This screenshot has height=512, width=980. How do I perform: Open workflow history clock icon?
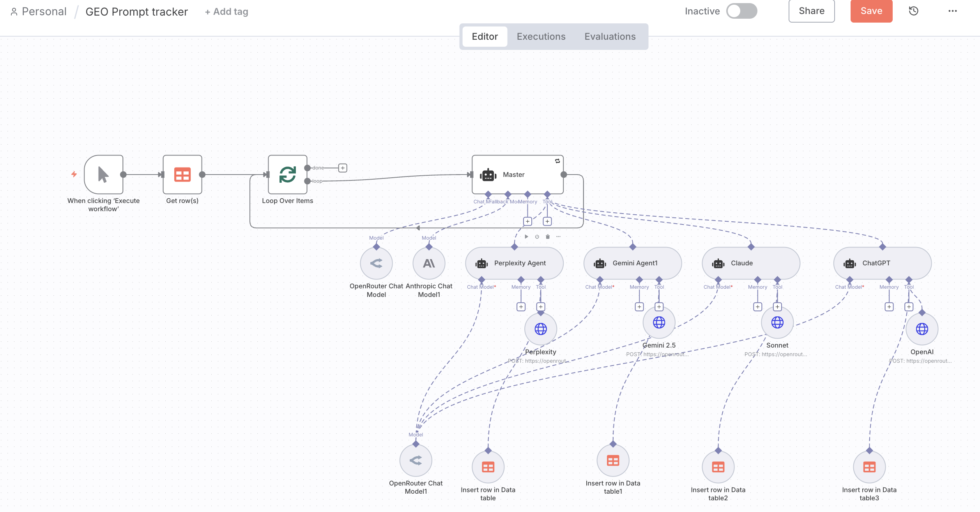[913, 11]
